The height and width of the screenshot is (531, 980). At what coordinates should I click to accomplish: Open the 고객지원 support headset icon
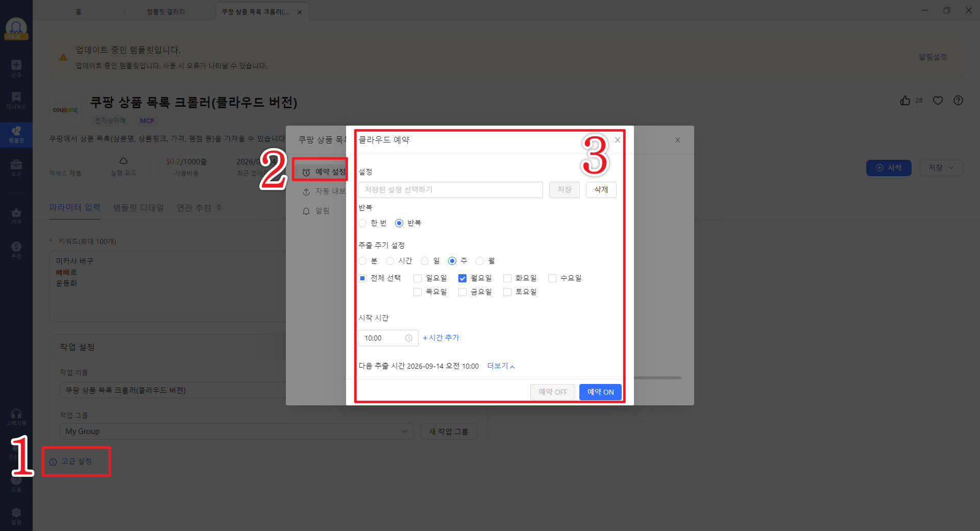pyautogui.click(x=16, y=417)
